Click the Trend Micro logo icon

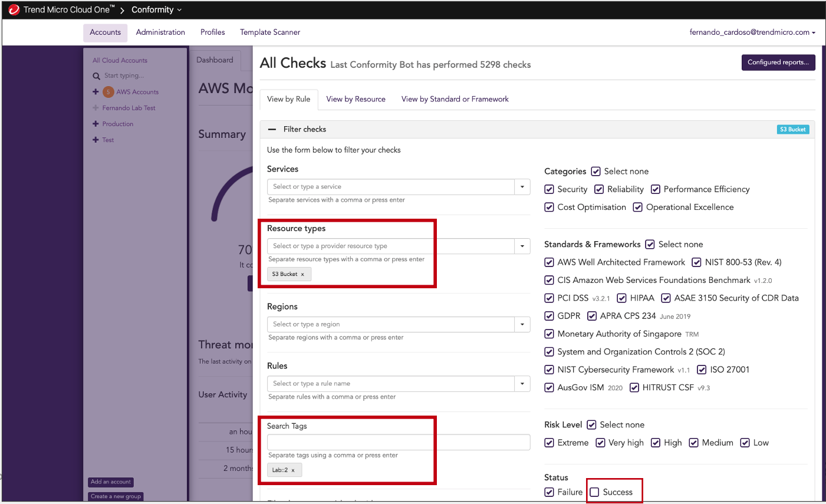click(x=14, y=9)
